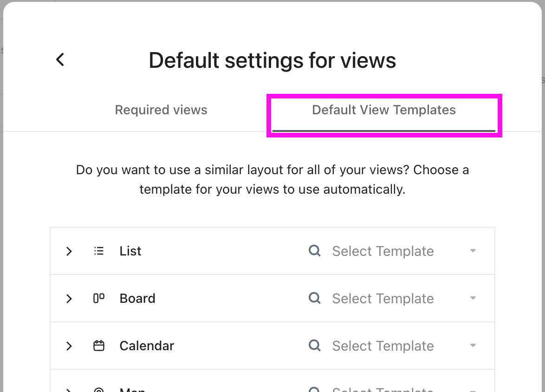Click the search icon in the List row
The image size is (545, 392).
pyautogui.click(x=315, y=251)
